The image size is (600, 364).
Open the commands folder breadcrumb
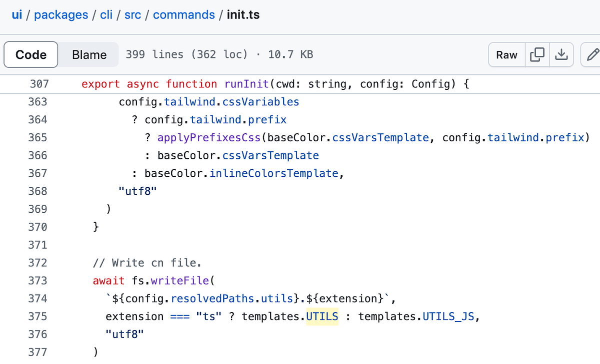[x=183, y=15]
